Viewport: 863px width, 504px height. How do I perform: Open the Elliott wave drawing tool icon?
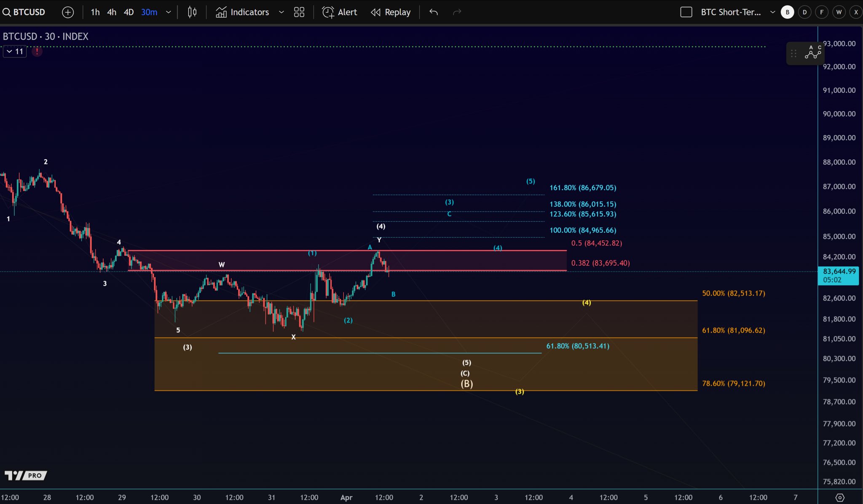click(812, 53)
